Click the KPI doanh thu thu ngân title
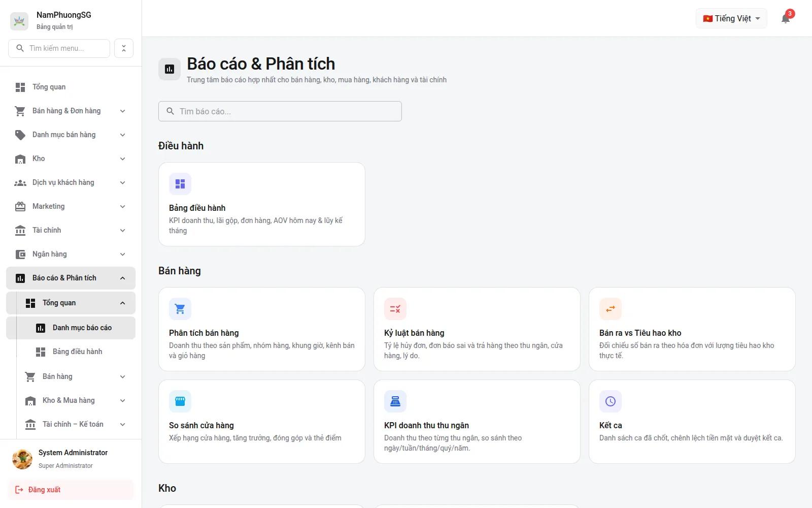Screen dimensions: 812x508 pos(426,425)
